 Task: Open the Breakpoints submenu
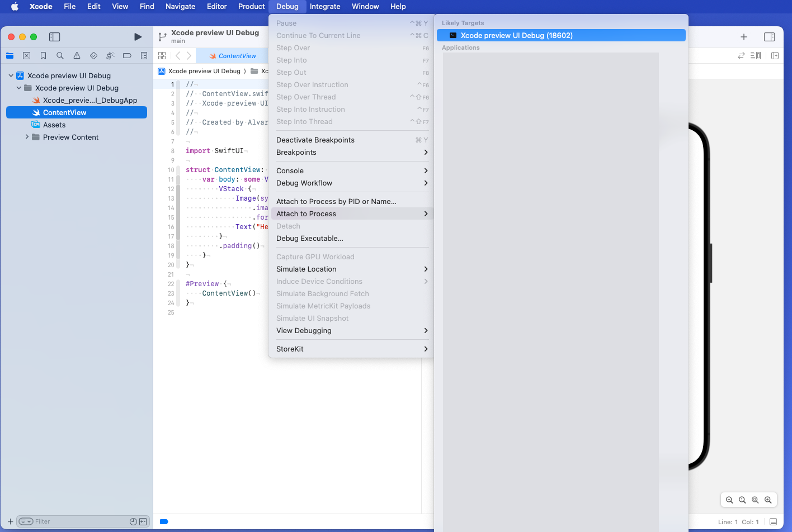click(x=351, y=152)
